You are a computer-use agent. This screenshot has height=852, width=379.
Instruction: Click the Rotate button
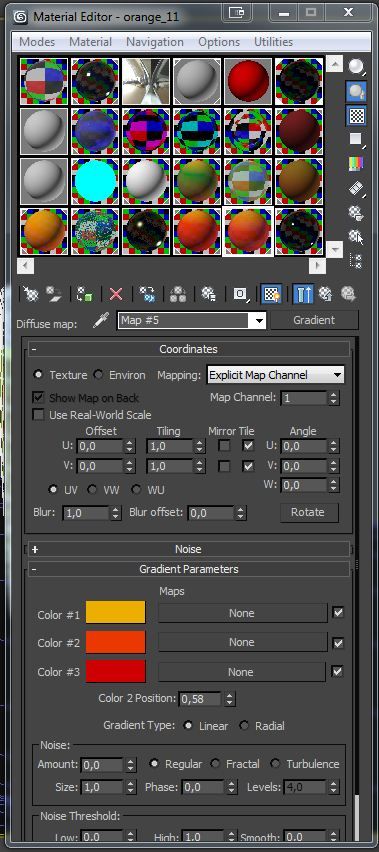click(x=308, y=512)
